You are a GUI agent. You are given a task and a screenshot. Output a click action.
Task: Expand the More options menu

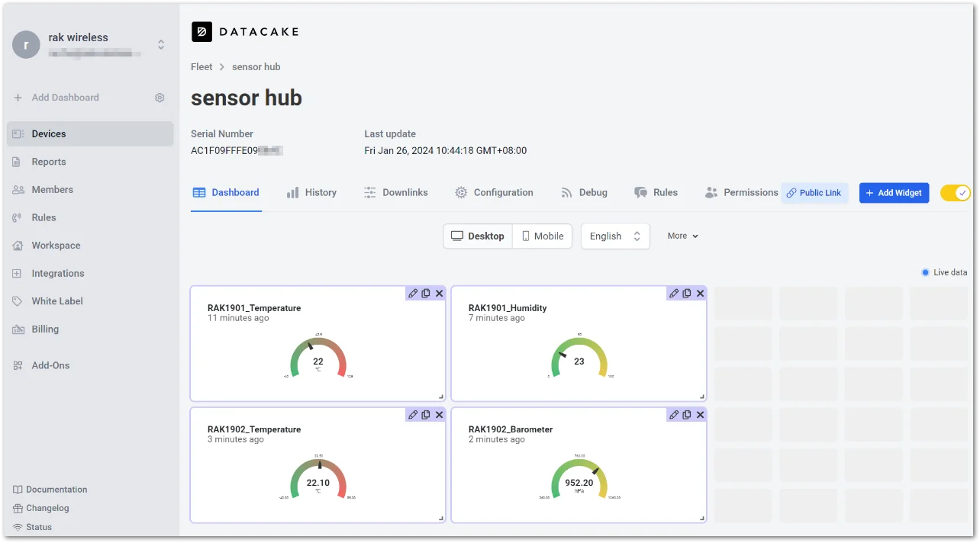click(682, 236)
